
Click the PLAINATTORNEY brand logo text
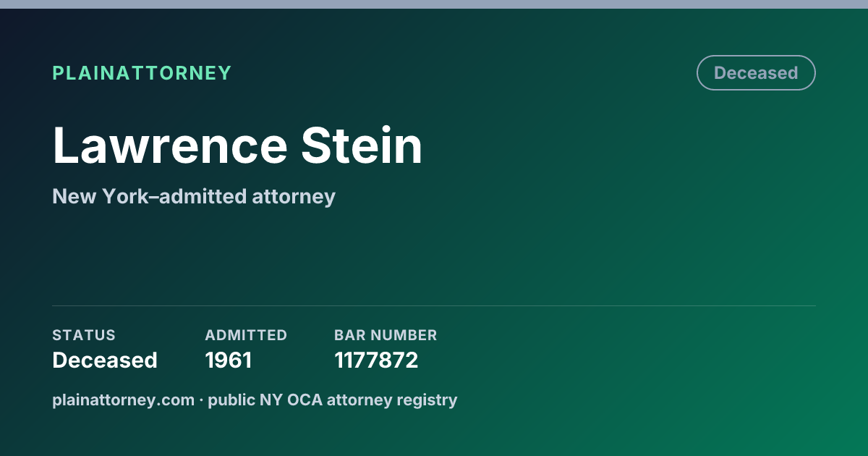pyautogui.click(x=142, y=73)
